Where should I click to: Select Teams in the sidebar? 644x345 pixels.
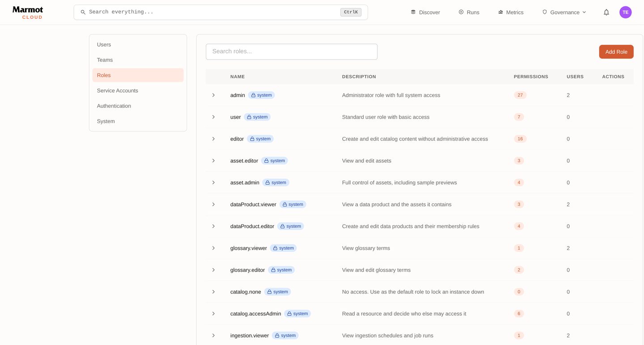138,60
